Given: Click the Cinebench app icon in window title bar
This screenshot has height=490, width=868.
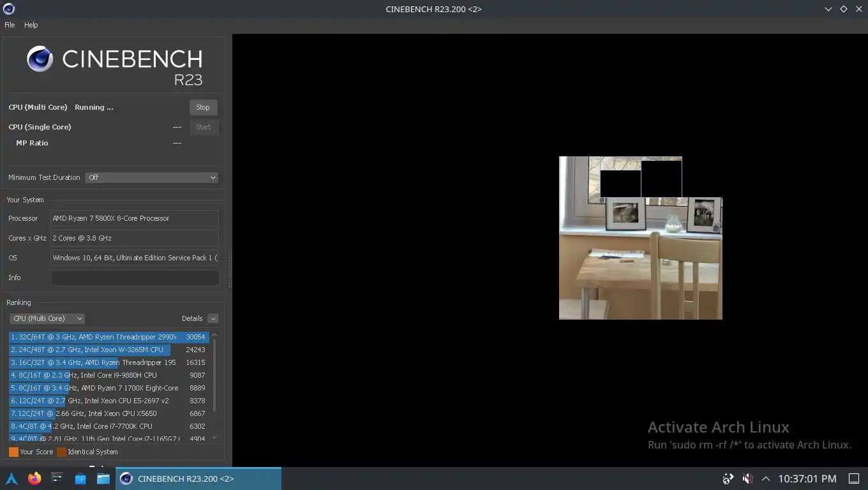Looking at the screenshot, I should tap(9, 9).
